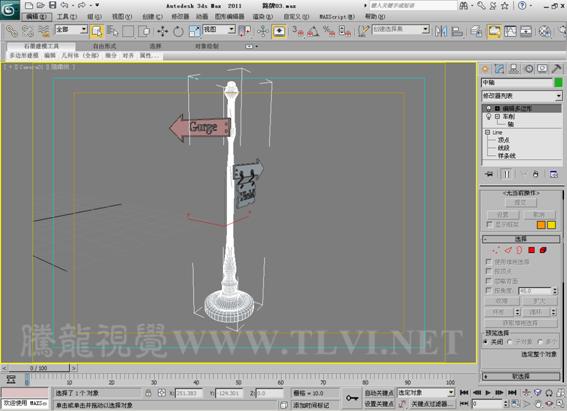Switch to the Motion panel wheel icon
This screenshot has width=567, height=411.
coord(529,69)
